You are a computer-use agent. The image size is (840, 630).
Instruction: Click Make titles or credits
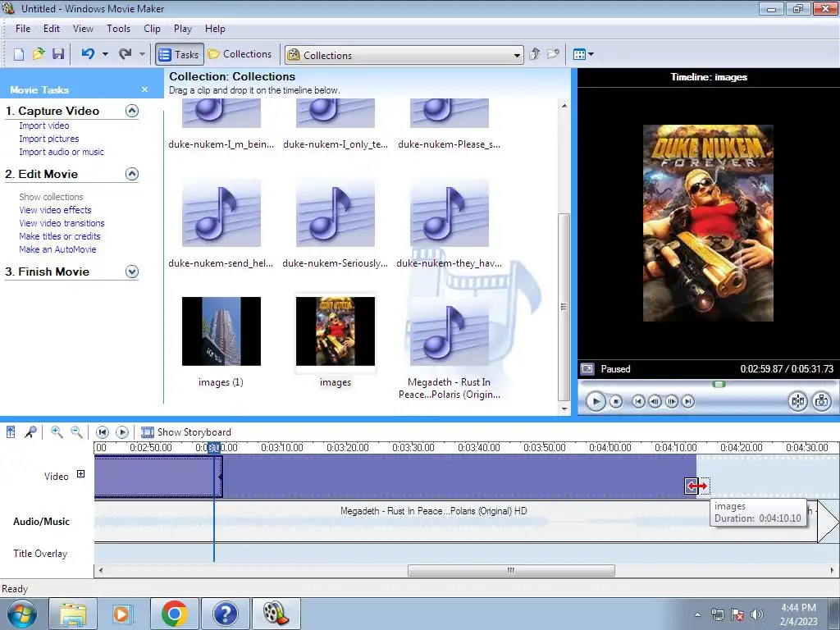pos(59,236)
